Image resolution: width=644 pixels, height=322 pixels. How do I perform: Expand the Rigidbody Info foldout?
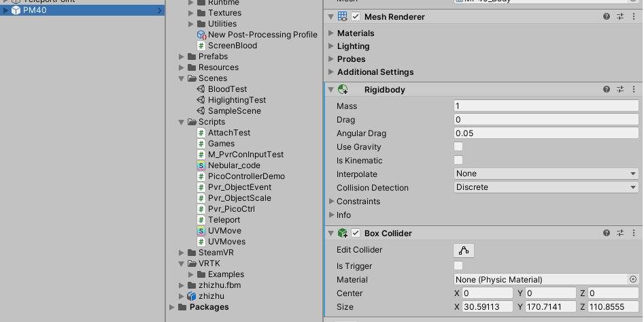[x=331, y=214]
